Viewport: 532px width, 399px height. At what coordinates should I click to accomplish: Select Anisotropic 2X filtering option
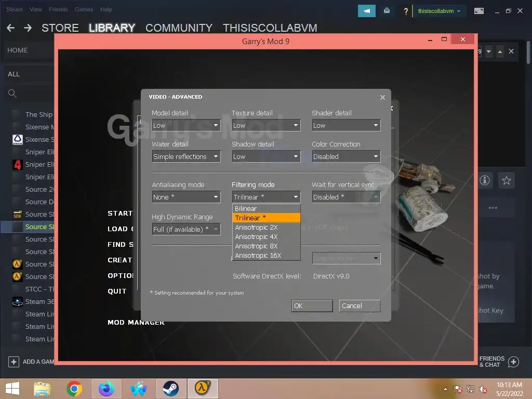(x=267, y=228)
